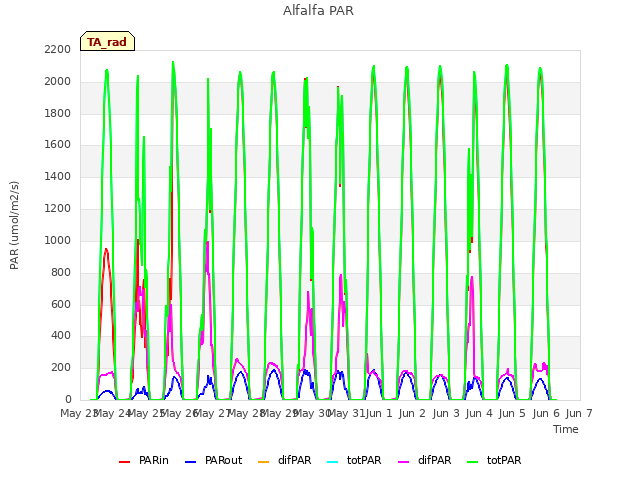
Task: Click the Alfalfa PAR chart title
Action: click(x=318, y=11)
